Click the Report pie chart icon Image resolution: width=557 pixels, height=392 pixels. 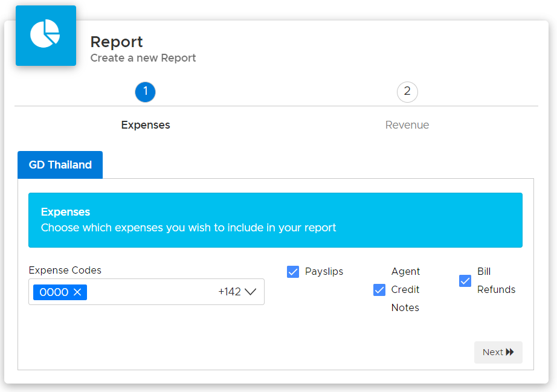45,35
